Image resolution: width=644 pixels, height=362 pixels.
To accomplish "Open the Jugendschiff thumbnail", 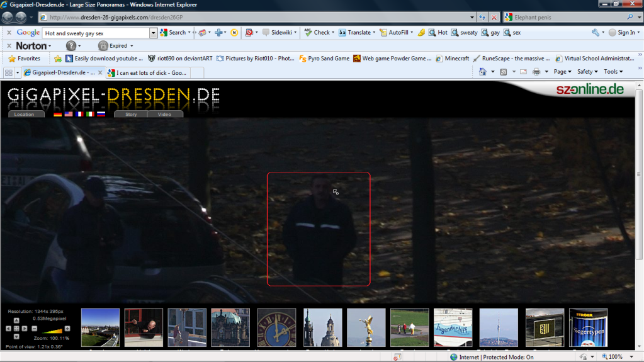I will click(453, 327).
